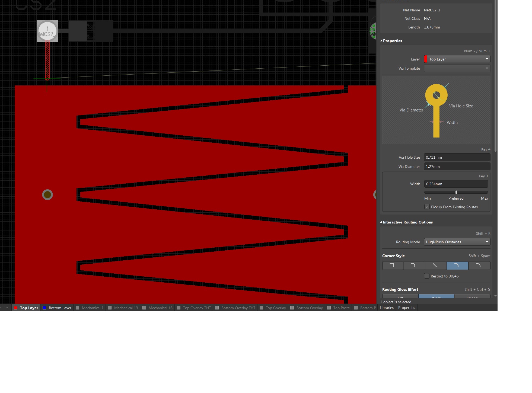Set routing gloss effort to Weak
Screen dimensions: 532x393
[436, 297]
